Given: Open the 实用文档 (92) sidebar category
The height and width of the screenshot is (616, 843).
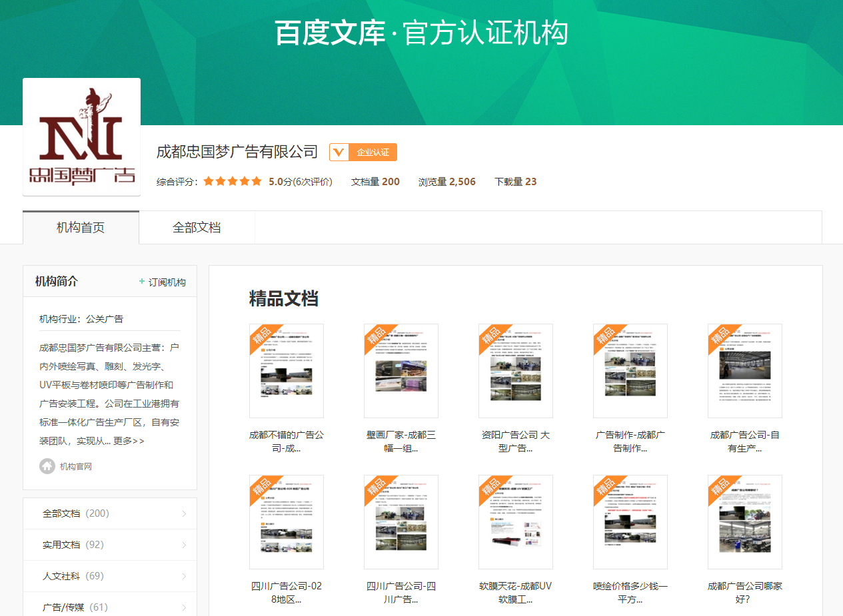Looking at the screenshot, I should (x=110, y=545).
